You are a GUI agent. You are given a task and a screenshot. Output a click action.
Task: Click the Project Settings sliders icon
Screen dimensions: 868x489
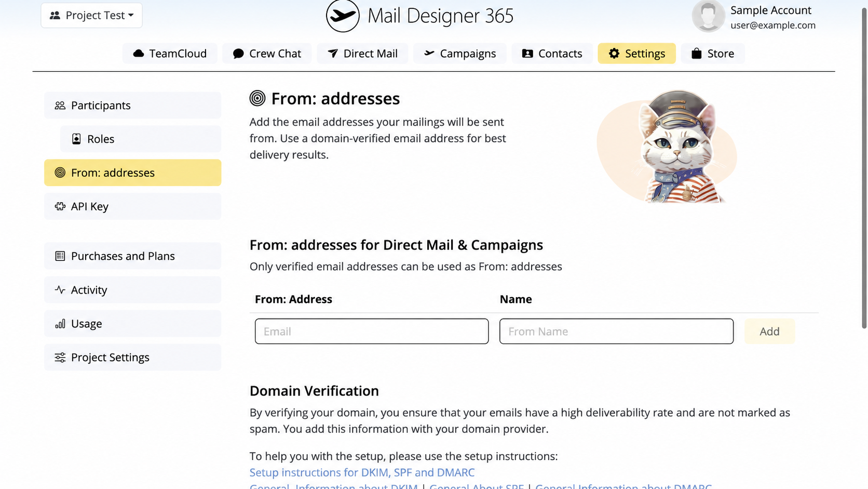[x=60, y=358]
